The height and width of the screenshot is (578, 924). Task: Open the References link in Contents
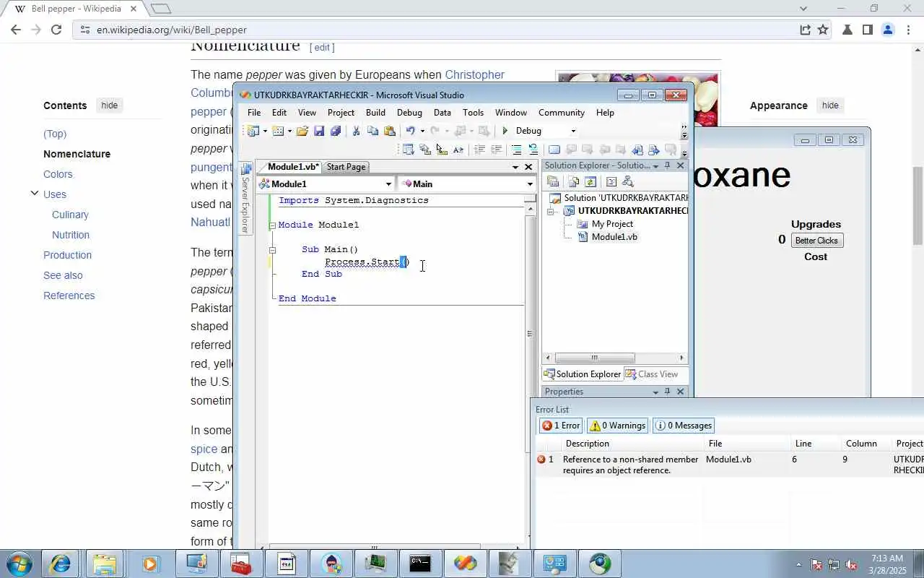tap(69, 296)
